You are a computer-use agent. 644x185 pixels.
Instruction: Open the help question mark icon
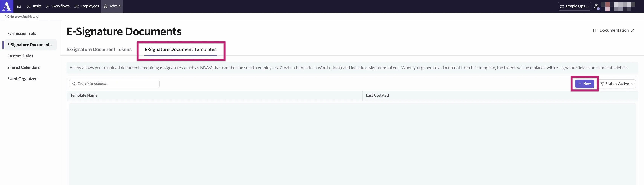click(x=596, y=6)
